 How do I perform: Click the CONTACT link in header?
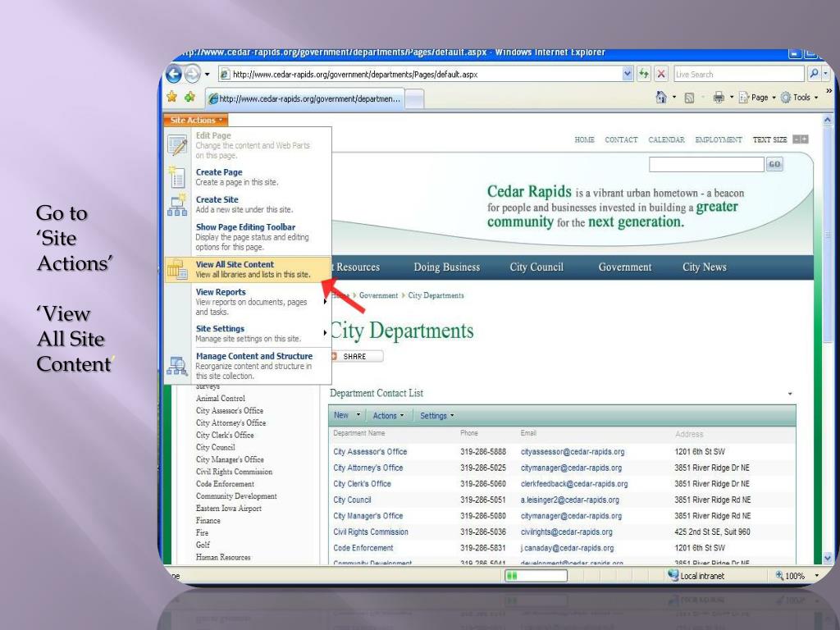[x=621, y=139]
